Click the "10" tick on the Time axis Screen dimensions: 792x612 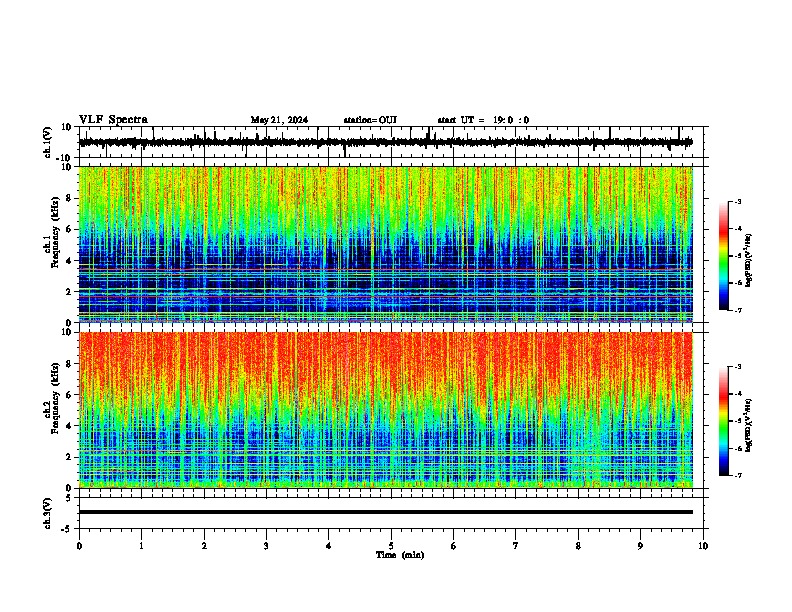click(703, 546)
